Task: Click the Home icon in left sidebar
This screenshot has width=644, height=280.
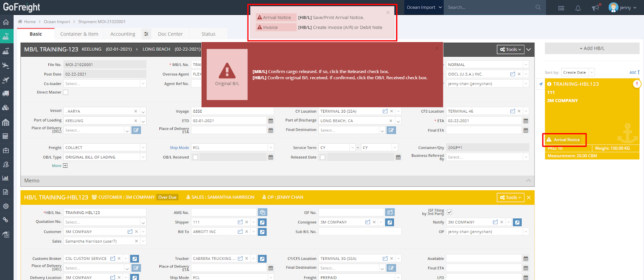Action: tap(6, 23)
